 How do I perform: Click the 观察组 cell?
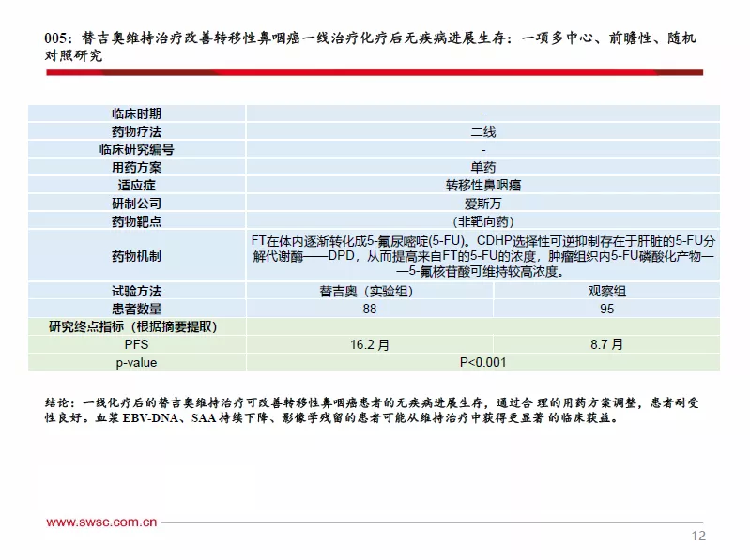[x=606, y=291]
